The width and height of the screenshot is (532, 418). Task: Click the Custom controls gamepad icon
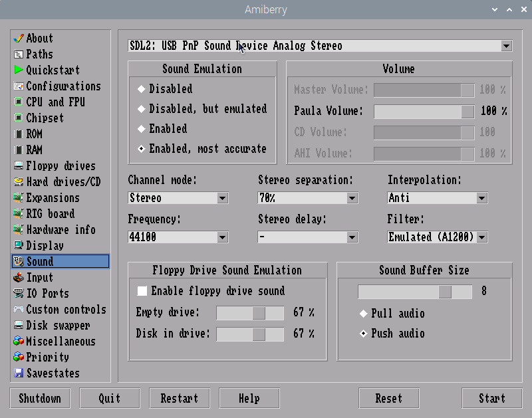pyautogui.click(x=19, y=309)
